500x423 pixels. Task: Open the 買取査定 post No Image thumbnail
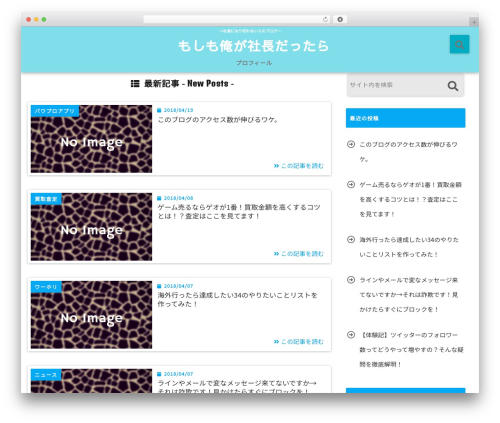[91, 227]
